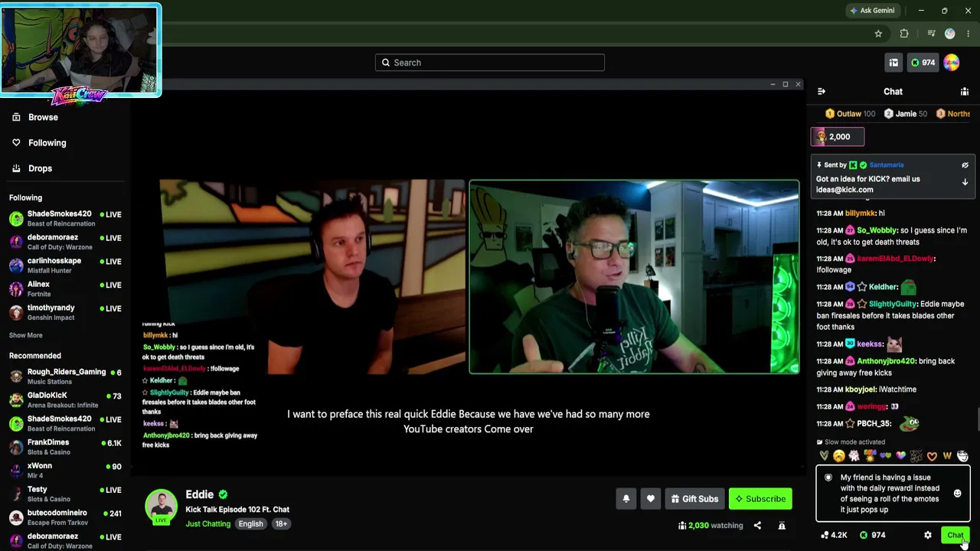Maximize the video overlay window
980x551 pixels.
[x=786, y=84]
